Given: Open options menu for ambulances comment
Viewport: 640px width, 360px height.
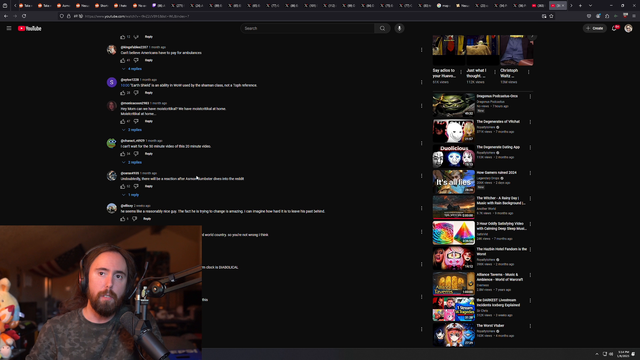Looking at the screenshot, I should pyautogui.click(x=422, y=50).
